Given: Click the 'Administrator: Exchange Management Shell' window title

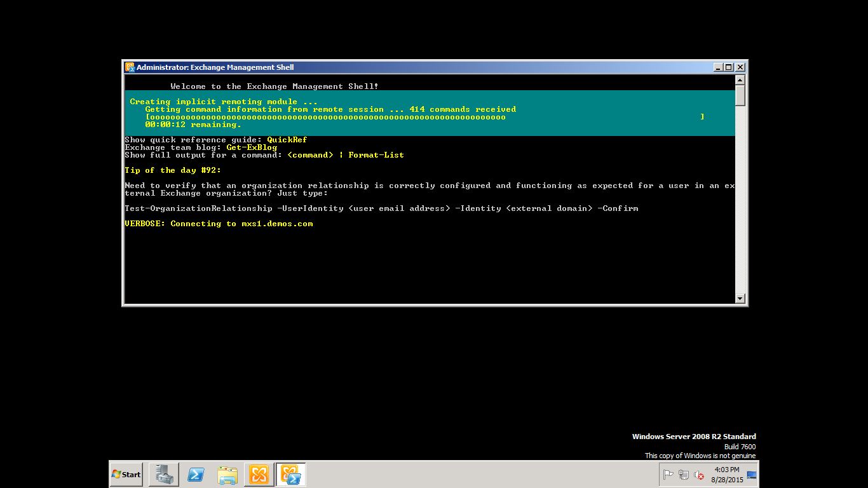Looking at the screenshot, I should point(215,67).
